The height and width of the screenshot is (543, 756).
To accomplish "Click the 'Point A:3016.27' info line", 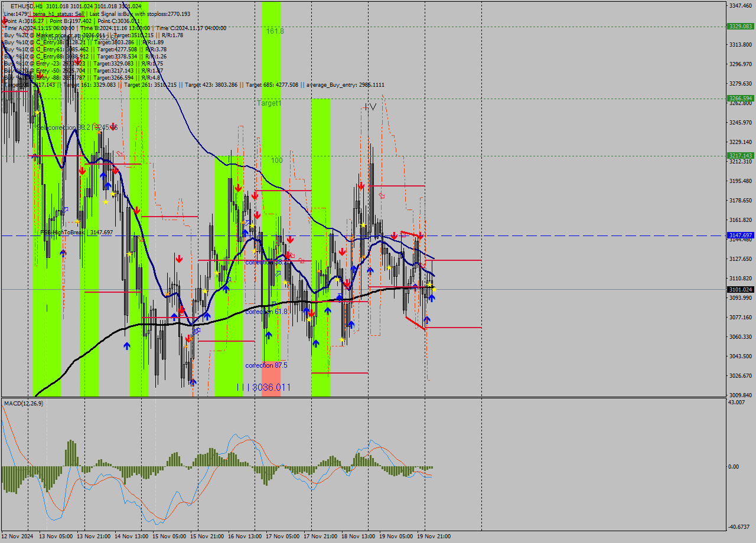I will 24,21.
